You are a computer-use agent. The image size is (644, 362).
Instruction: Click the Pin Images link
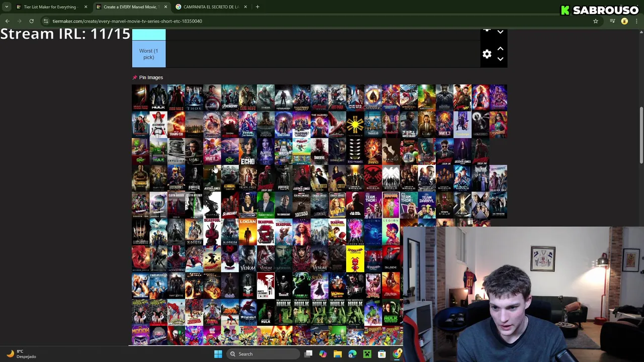pos(151,77)
